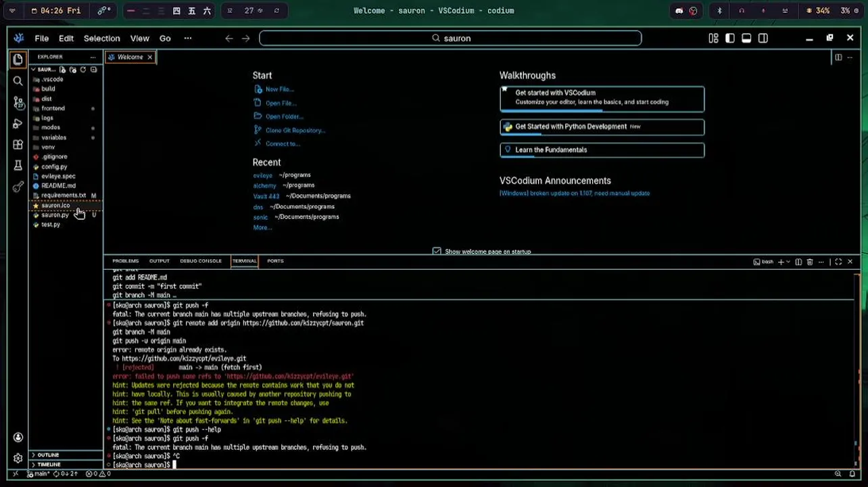The image size is (868, 487).
Task: Open Explorer views and more actions menu
Action: pyautogui.click(x=93, y=57)
